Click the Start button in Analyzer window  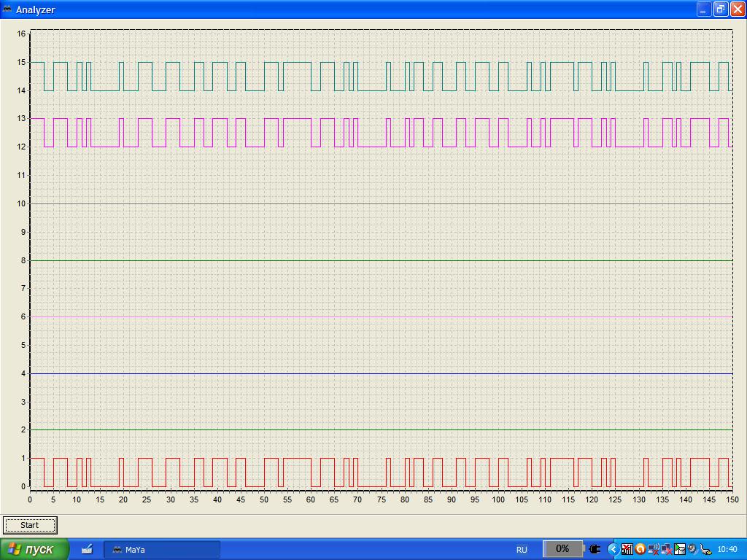click(30, 525)
